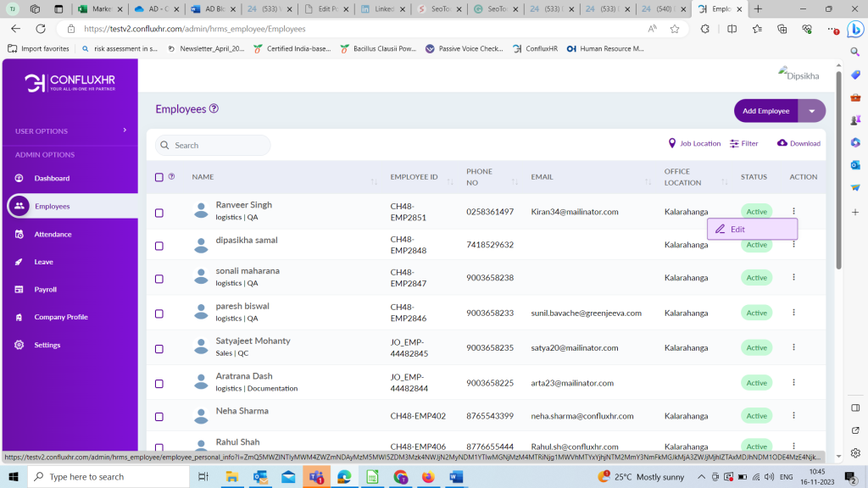The width and height of the screenshot is (868, 488).
Task: Check the box for paresh biswal
Action: (x=159, y=313)
